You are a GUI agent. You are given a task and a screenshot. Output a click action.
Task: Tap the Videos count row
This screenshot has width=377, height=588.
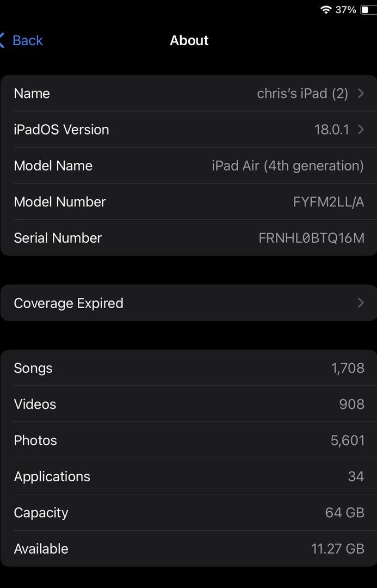tap(188, 404)
